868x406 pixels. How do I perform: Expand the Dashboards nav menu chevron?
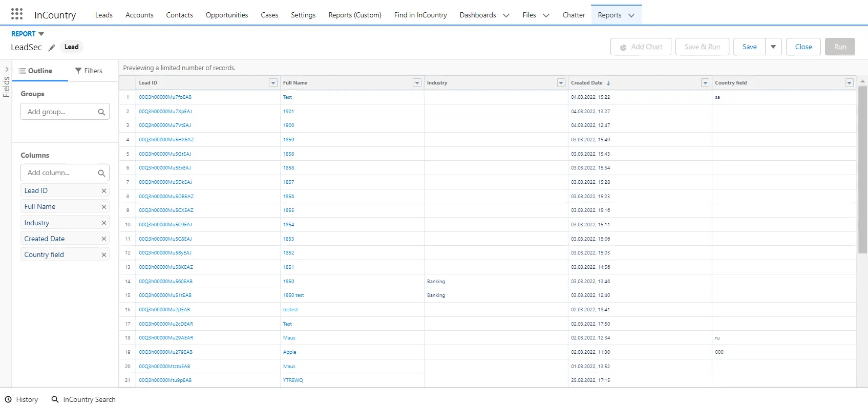click(x=506, y=15)
